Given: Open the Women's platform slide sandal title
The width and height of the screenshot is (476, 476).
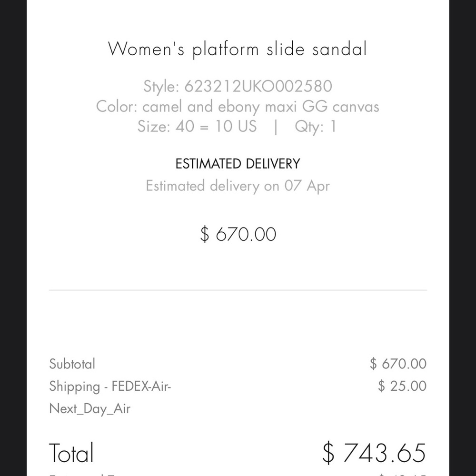Looking at the screenshot, I should 238,49.
